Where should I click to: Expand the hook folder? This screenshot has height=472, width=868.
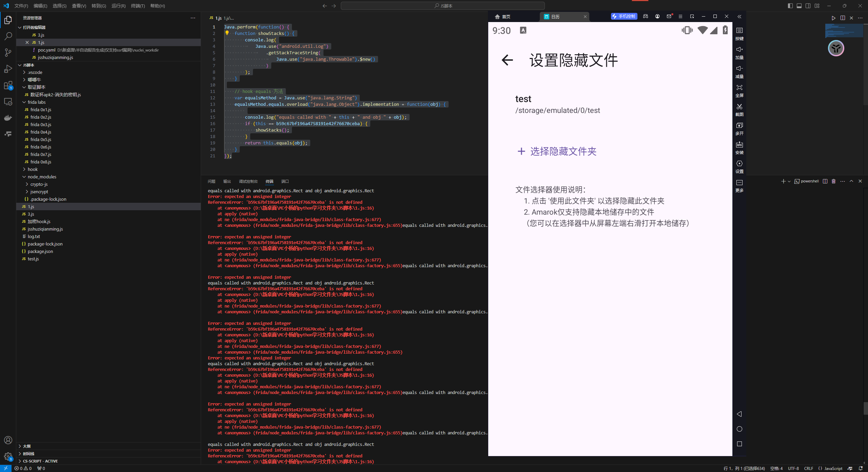point(33,169)
